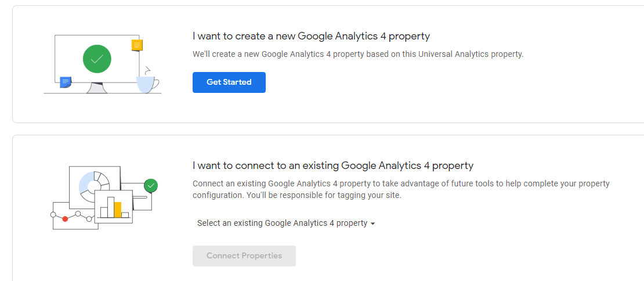
Task: Click the blue note icon beside the monitor base
Action: 66,82
